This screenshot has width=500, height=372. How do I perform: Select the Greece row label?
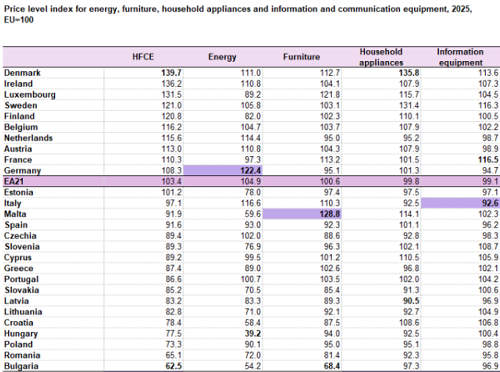19,268
